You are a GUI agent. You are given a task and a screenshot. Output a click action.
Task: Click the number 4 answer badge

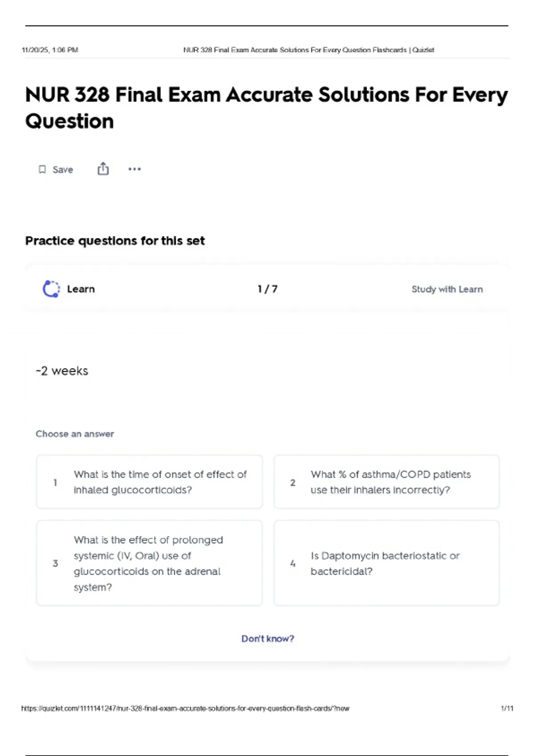tap(292, 563)
